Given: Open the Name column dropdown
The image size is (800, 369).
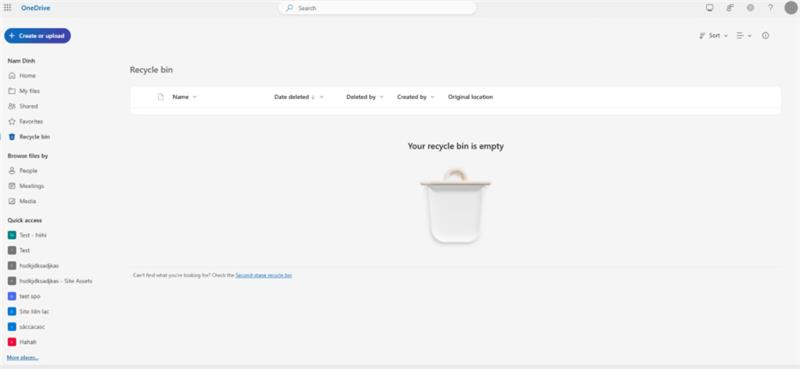Looking at the screenshot, I should (x=185, y=97).
